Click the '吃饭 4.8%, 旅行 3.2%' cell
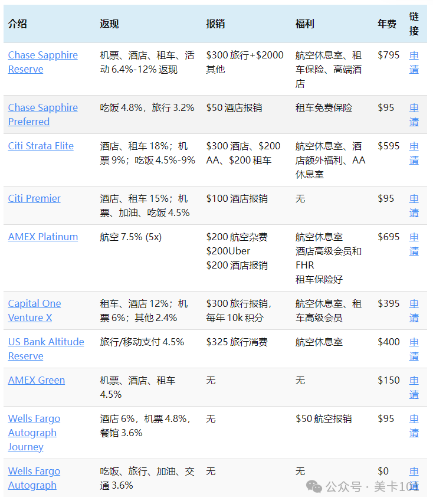The width and height of the screenshot is (433, 504). point(147,107)
